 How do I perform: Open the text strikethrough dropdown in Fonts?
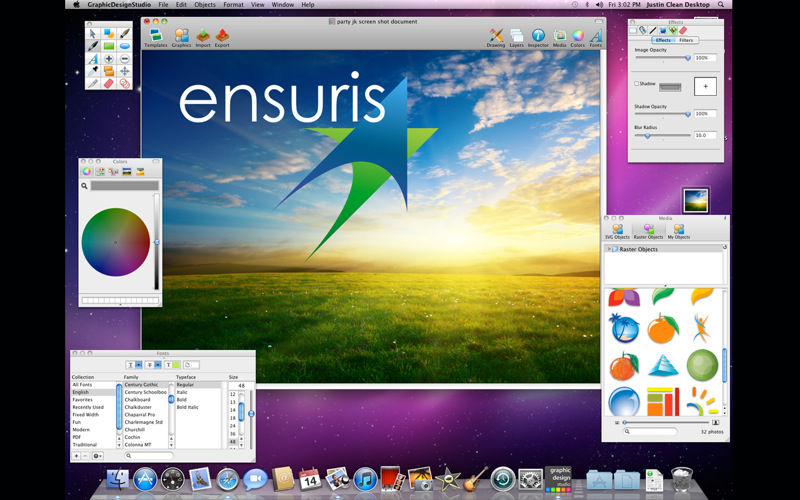click(153, 365)
